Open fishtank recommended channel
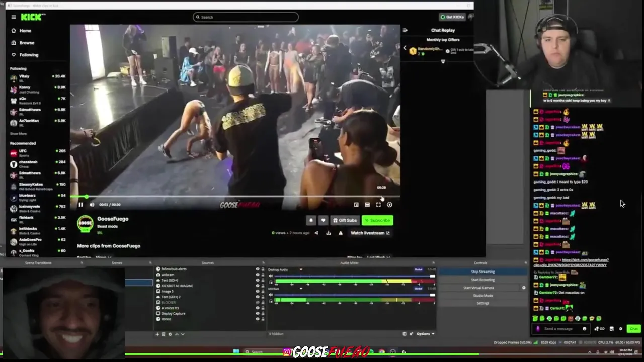This screenshot has width=644, height=362. pos(38,219)
